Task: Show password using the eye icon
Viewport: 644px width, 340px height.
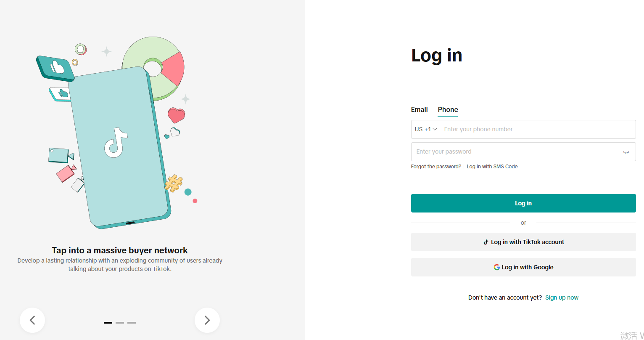Action: click(x=626, y=152)
